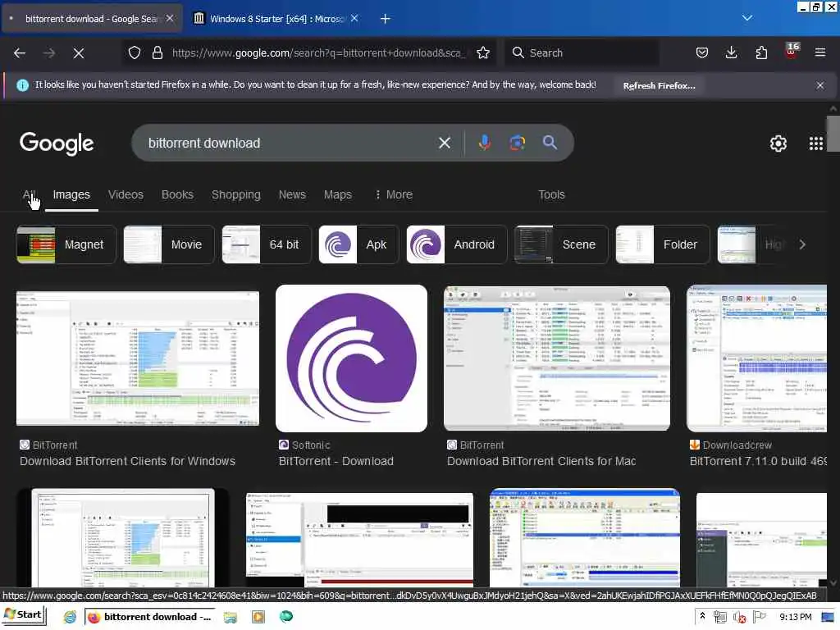The height and width of the screenshot is (630, 840).
Task: Click the site security padlock icon
Action: tap(157, 52)
